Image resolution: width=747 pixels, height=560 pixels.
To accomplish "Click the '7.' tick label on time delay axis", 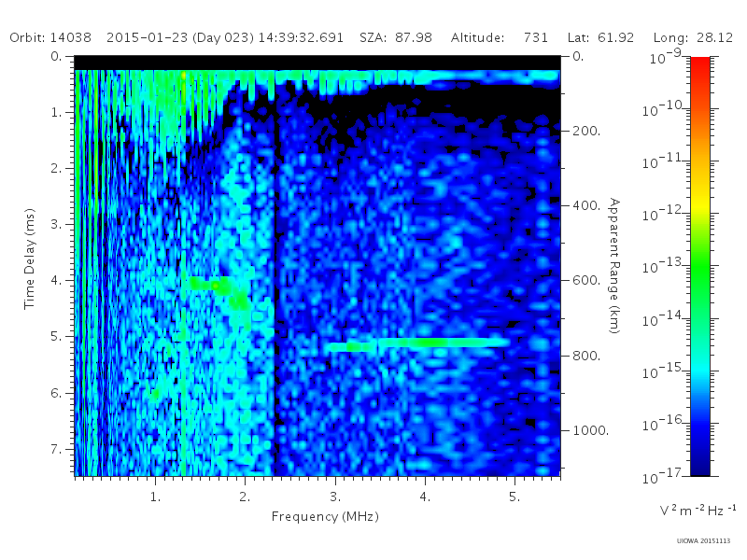I will pos(57,449).
